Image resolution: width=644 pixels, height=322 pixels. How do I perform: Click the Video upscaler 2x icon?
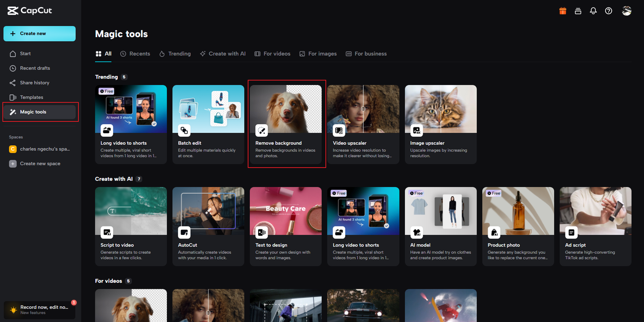[x=339, y=131]
